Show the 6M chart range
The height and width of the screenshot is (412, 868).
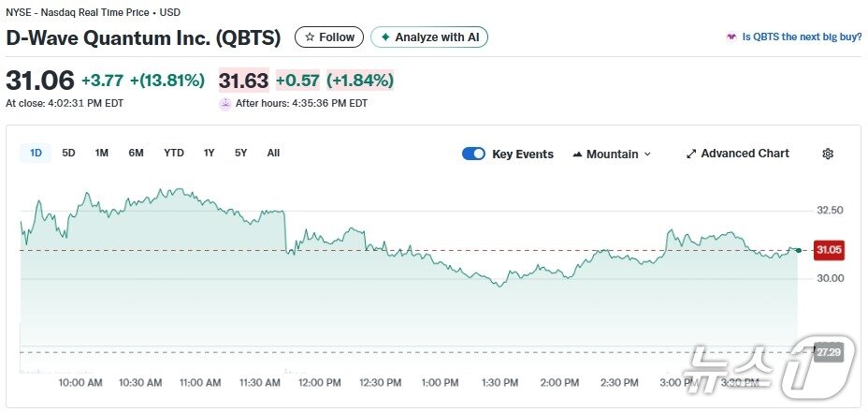click(x=136, y=153)
